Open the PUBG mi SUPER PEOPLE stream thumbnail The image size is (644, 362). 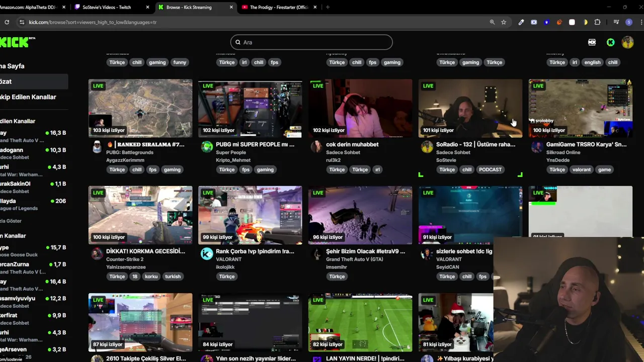tap(250, 108)
